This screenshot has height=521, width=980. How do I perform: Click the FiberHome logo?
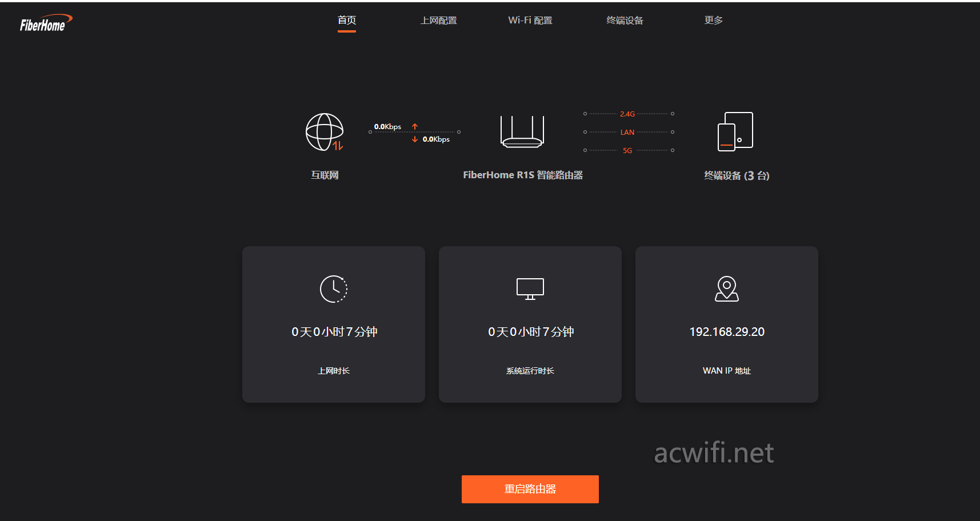click(x=46, y=23)
